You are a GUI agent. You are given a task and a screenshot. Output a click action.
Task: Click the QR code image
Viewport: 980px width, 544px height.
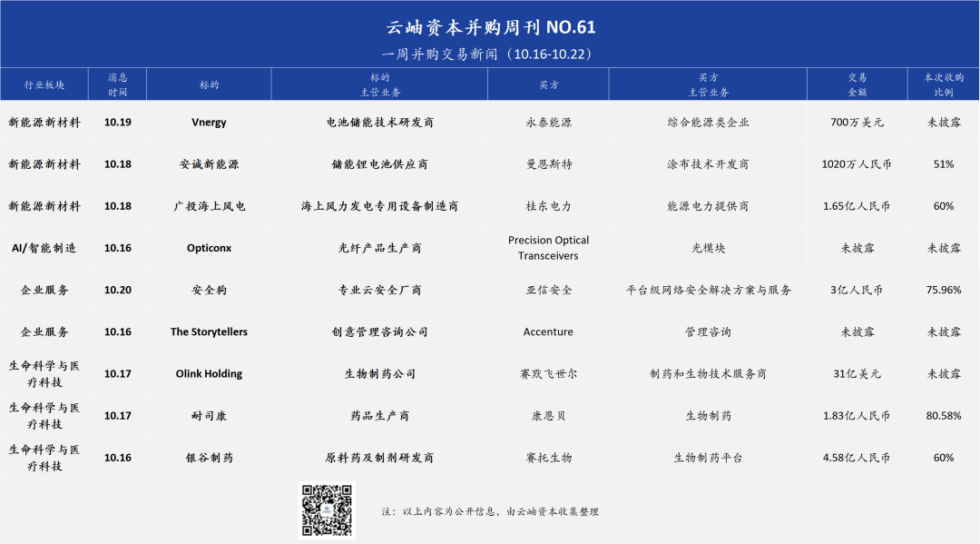pyautogui.click(x=327, y=510)
